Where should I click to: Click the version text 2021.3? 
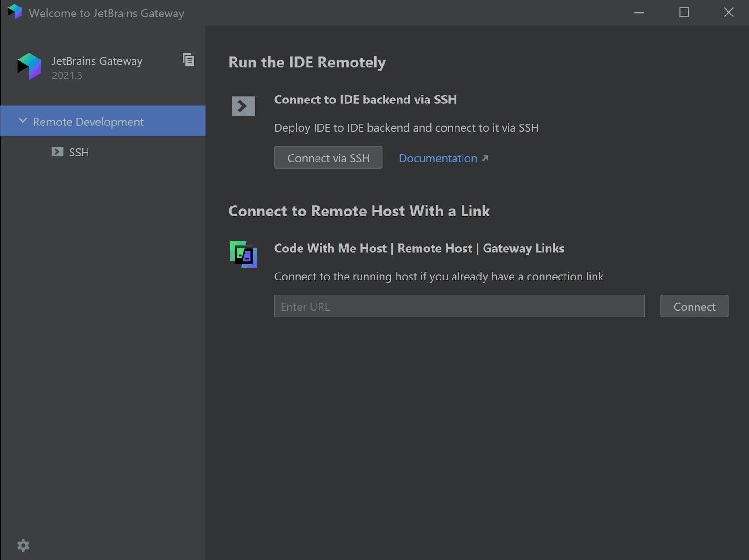click(x=67, y=75)
